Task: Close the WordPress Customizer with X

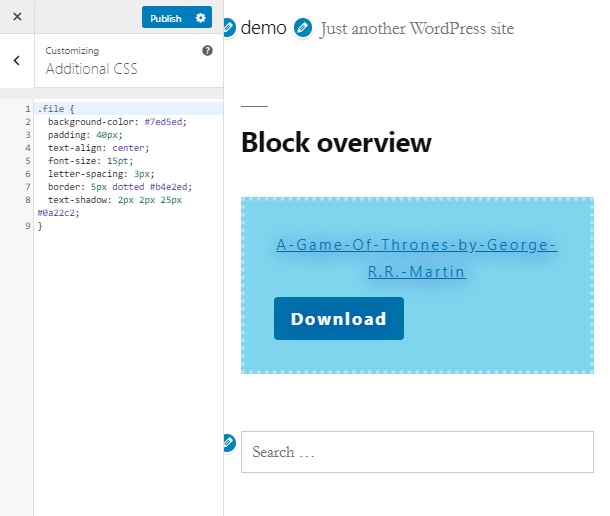Action: (x=17, y=17)
